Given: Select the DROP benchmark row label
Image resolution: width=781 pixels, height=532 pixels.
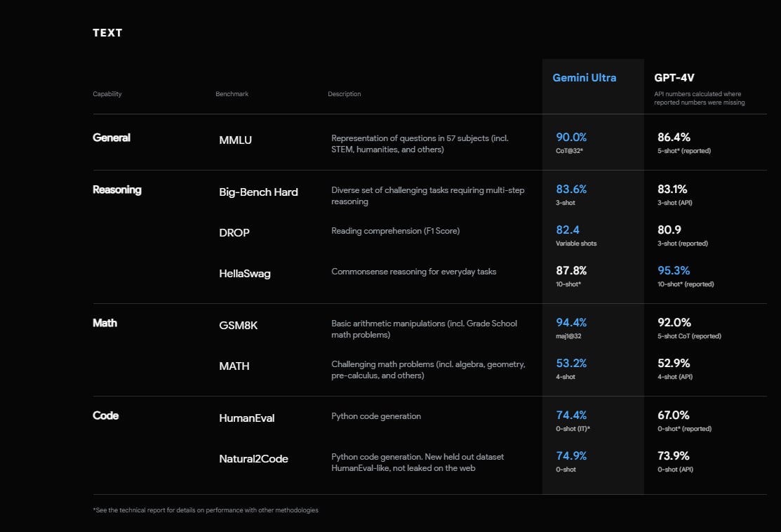Looking at the screenshot, I should coord(234,233).
